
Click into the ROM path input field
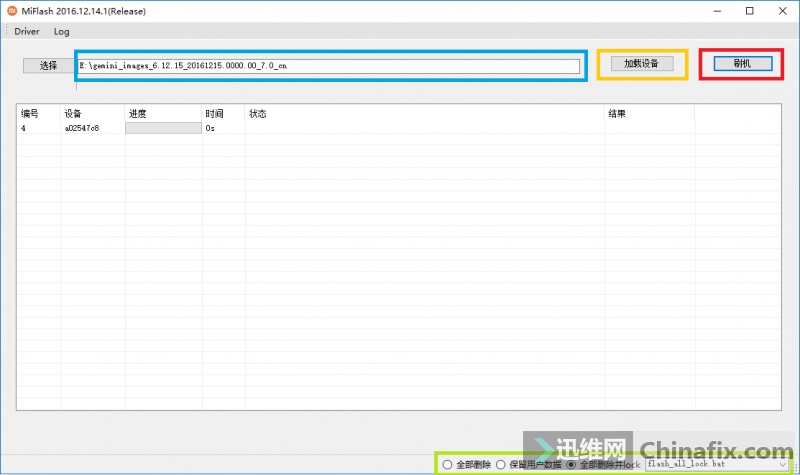click(x=329, y=66)
